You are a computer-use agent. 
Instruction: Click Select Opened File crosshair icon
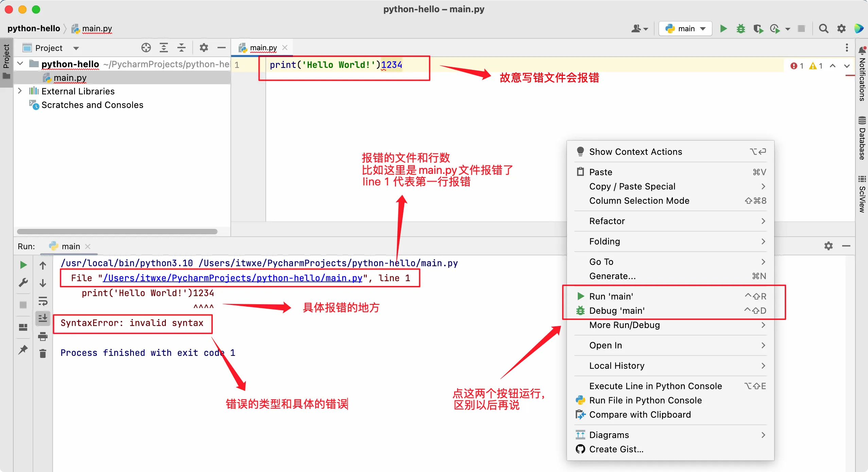146,48
